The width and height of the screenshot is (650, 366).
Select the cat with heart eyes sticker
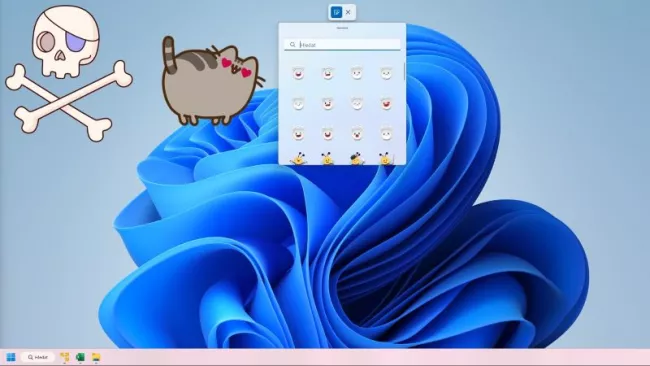point(212,81)
